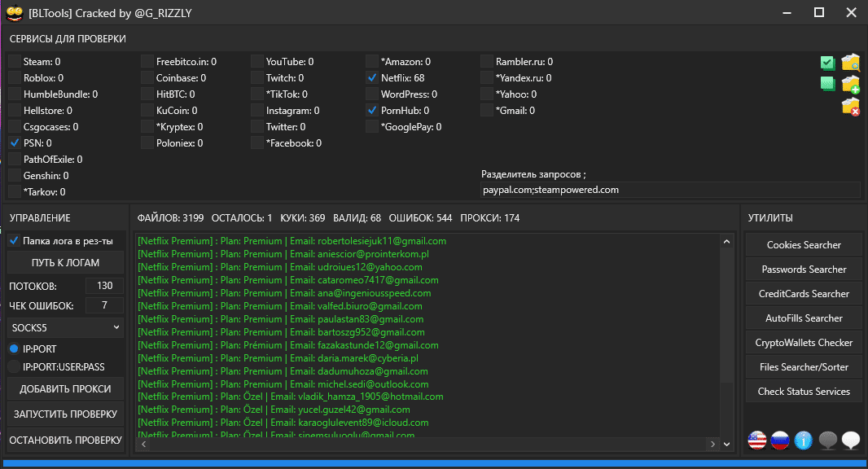Click the blue progress bar at the bottom

click(434, 463)
